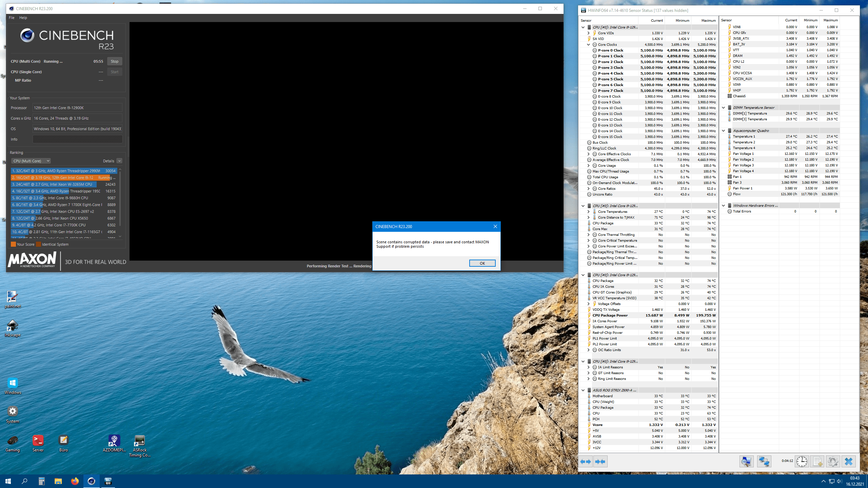Expand the Core Ratios row

(589, 188)
